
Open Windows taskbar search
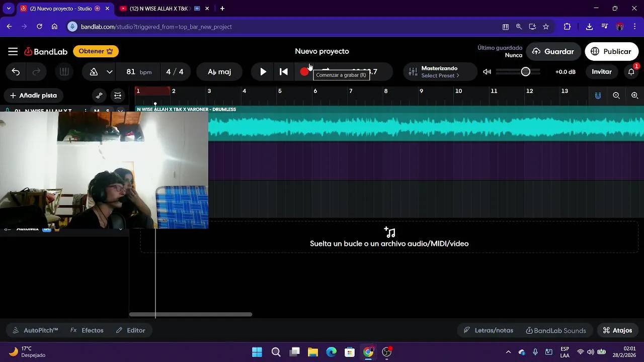(x=276, y=352)
